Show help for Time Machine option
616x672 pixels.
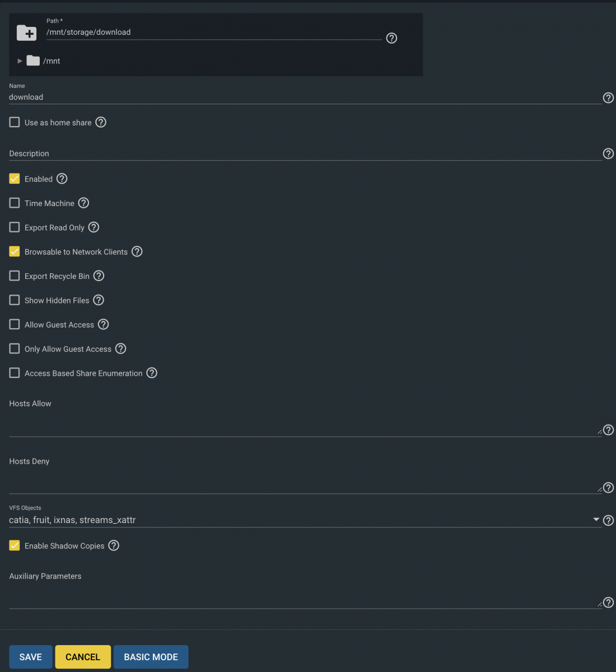coord(83,203)
